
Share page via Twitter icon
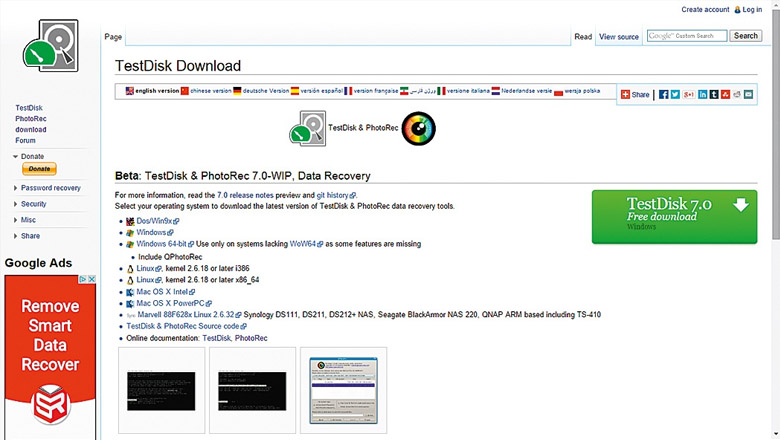click(x=676, y=94)
